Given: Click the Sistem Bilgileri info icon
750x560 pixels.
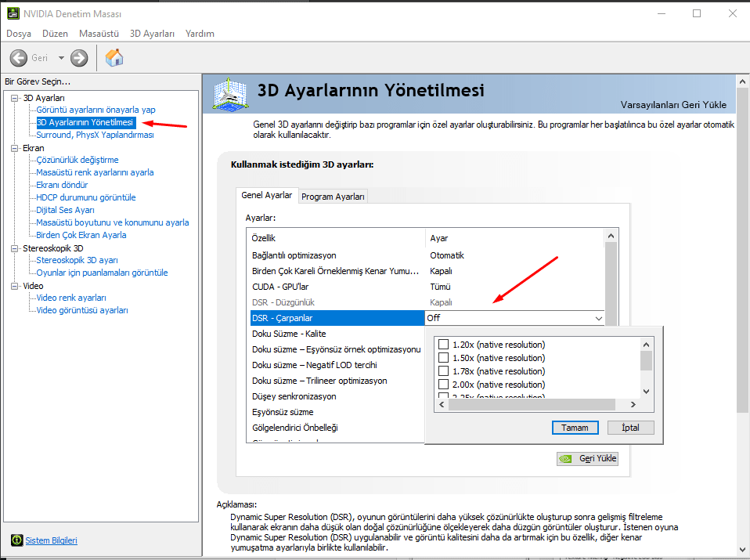Looking at the screenshot, I should tap(16, 540).
